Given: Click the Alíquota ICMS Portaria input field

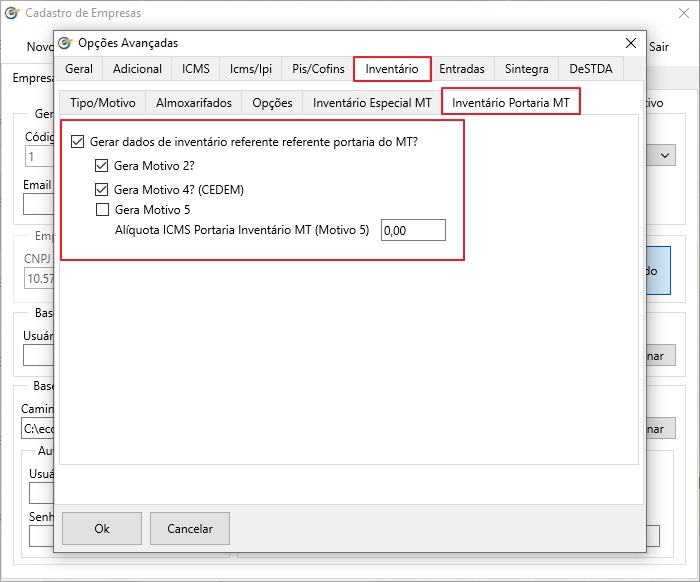Looking at the screenshot, I should tap(413, 230).
